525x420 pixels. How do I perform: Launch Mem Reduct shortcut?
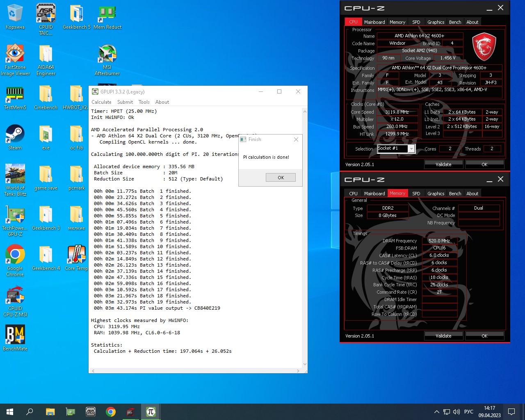tap(107, 17)
